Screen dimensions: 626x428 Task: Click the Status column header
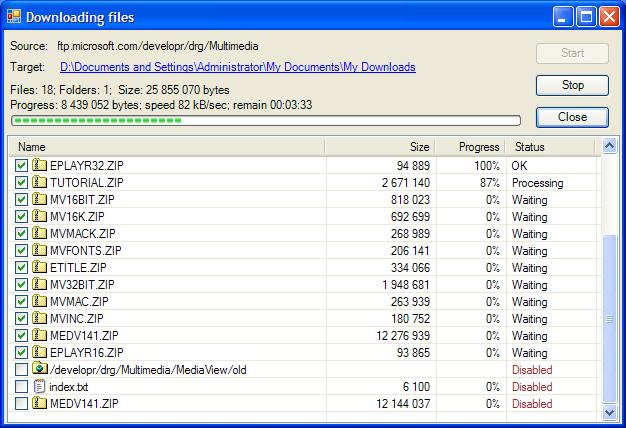(551, 147)
